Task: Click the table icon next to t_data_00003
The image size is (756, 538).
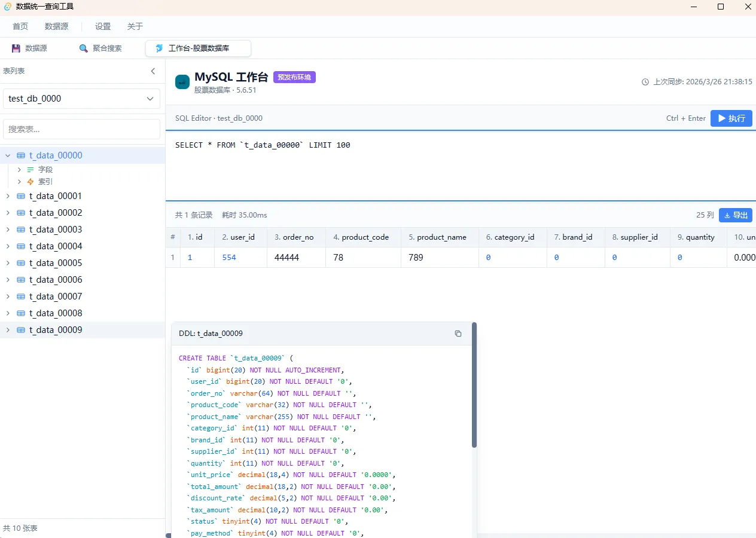Action: pos(22,229)
